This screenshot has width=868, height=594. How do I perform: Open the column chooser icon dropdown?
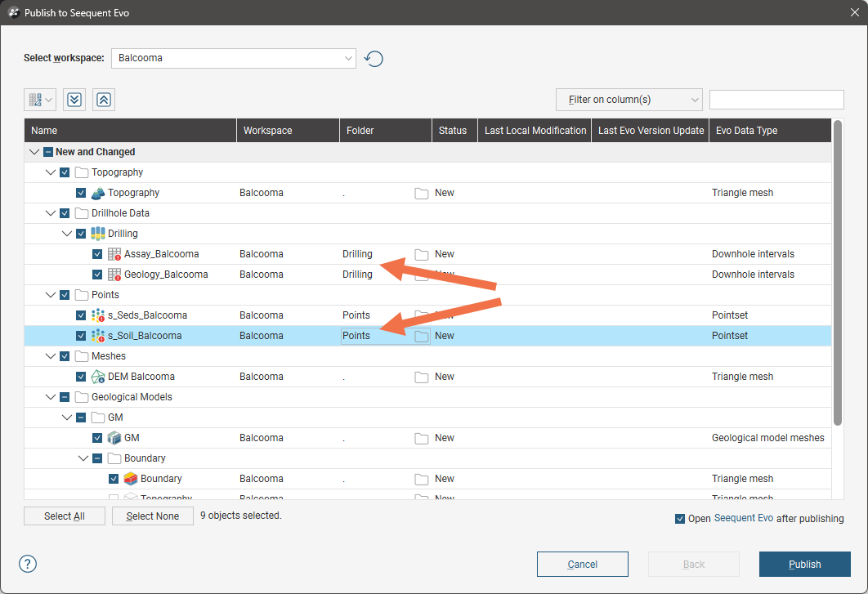tap(40, 100)
